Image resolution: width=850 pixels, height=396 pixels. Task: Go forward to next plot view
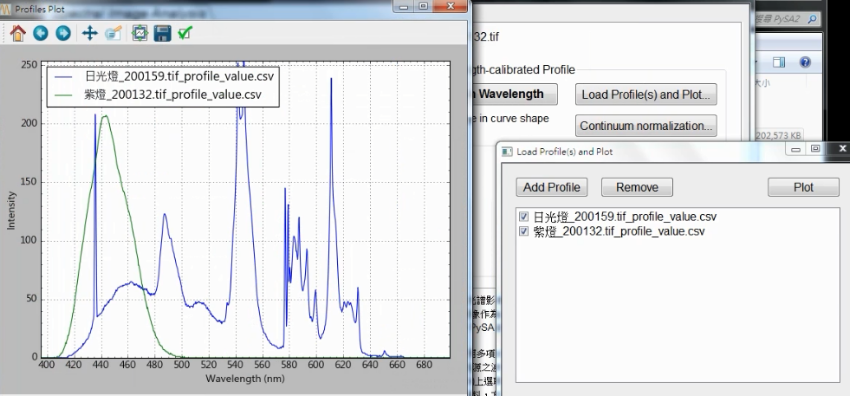point(63,33)
